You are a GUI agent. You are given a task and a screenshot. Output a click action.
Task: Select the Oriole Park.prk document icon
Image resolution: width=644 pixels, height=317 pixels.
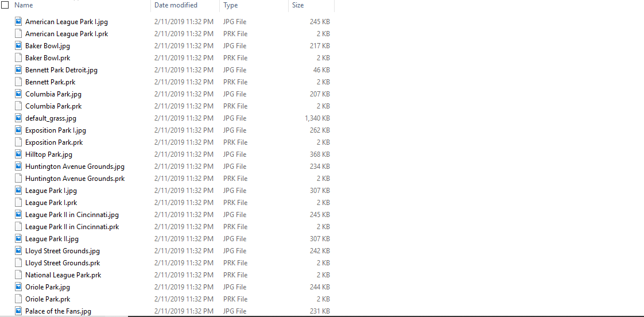click(x=18, y=299)
